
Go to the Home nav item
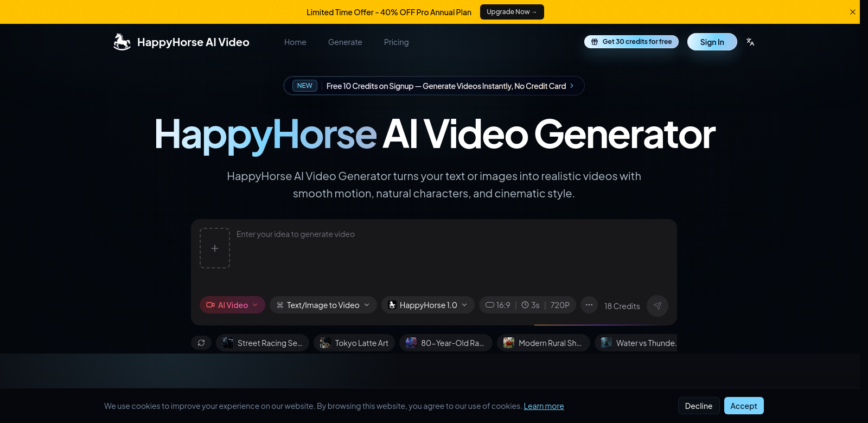295,42
